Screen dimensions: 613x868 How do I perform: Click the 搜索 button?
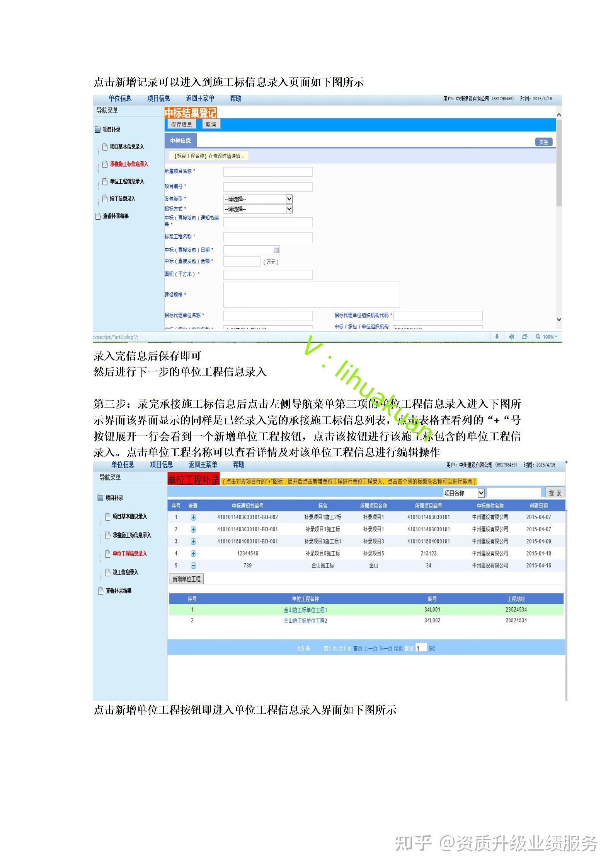(x=555, y=493)
